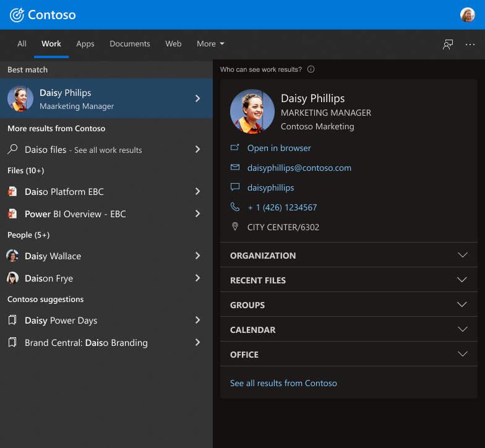Screen dimensions: 485x448
Task: Click the phone icon
Action: pos(235,207)
